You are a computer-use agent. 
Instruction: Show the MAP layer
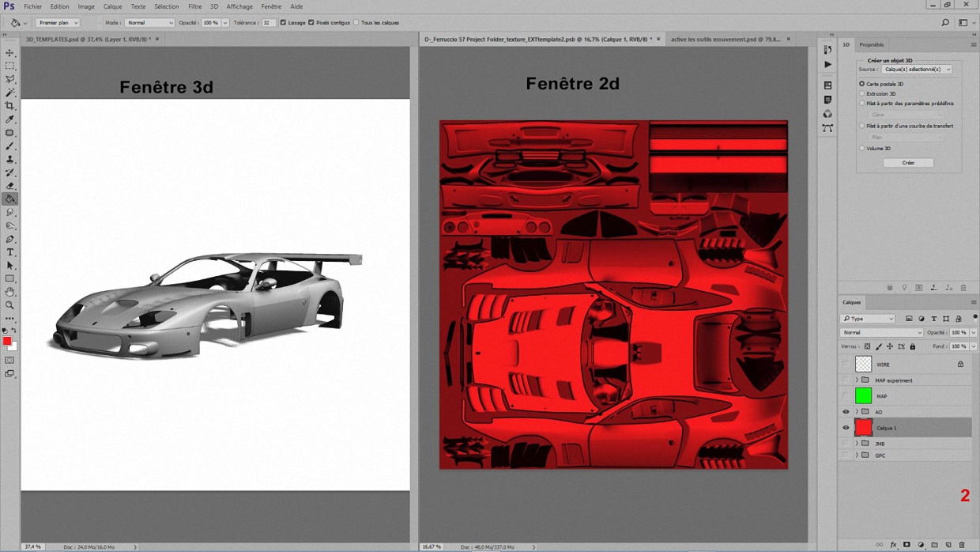846,396
